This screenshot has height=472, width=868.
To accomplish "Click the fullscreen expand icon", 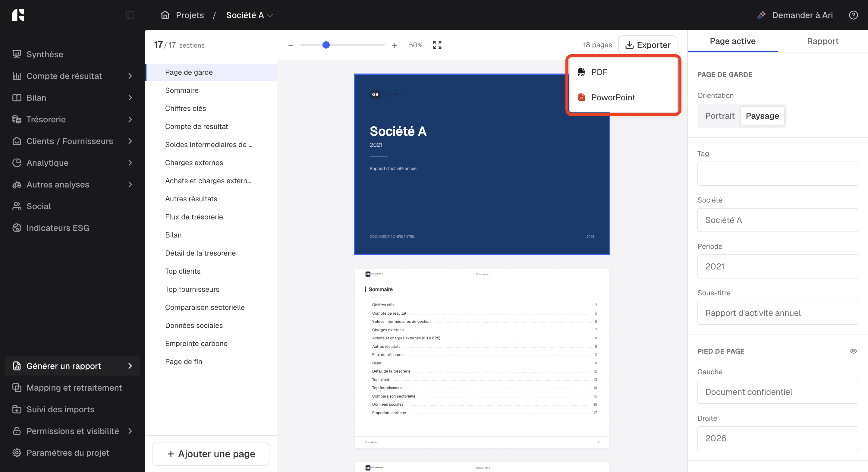I will click(437, 45).
